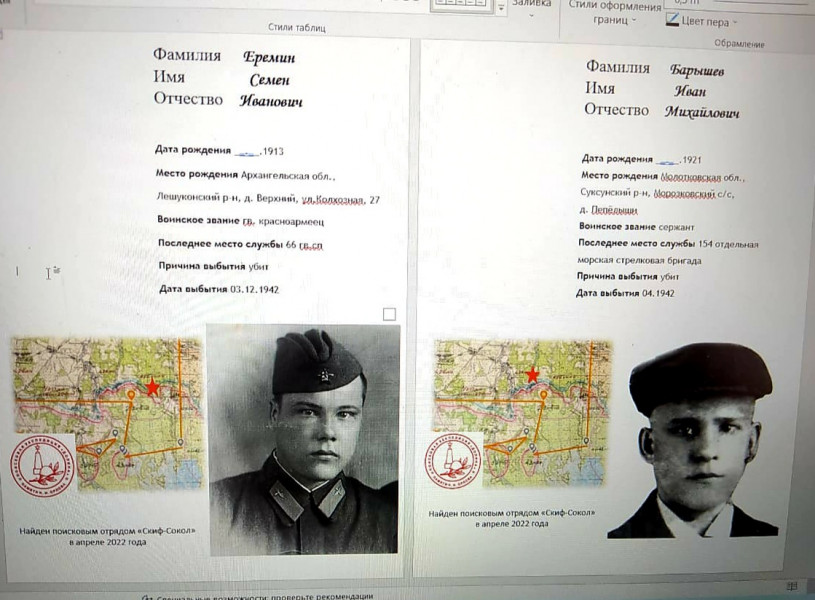Click the date 04.1942

click(658, 293)
